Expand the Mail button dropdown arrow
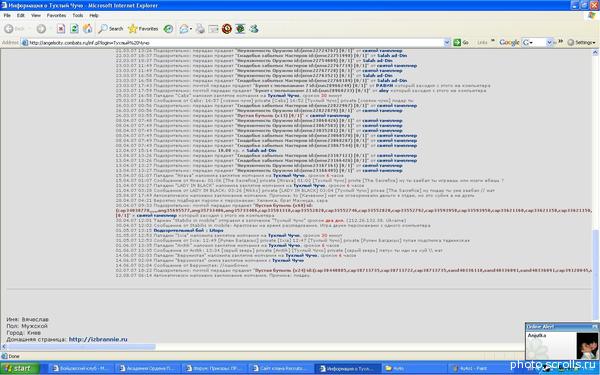 191,29
